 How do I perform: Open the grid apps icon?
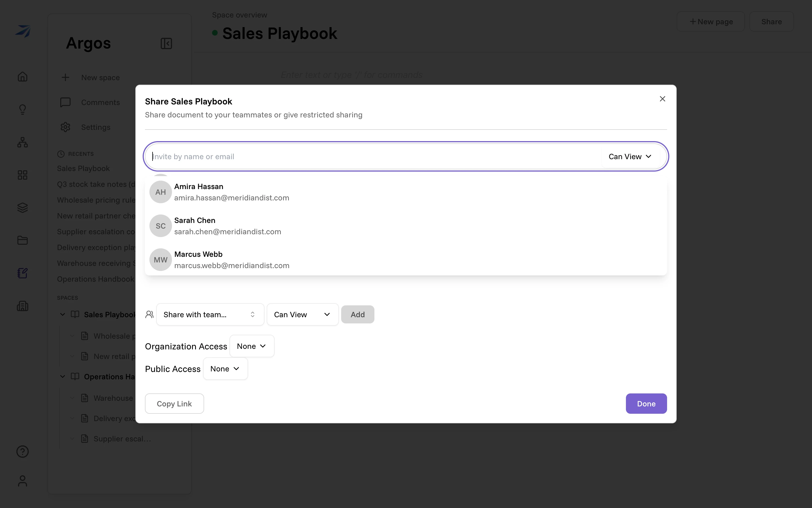click(x=23, y=175)
